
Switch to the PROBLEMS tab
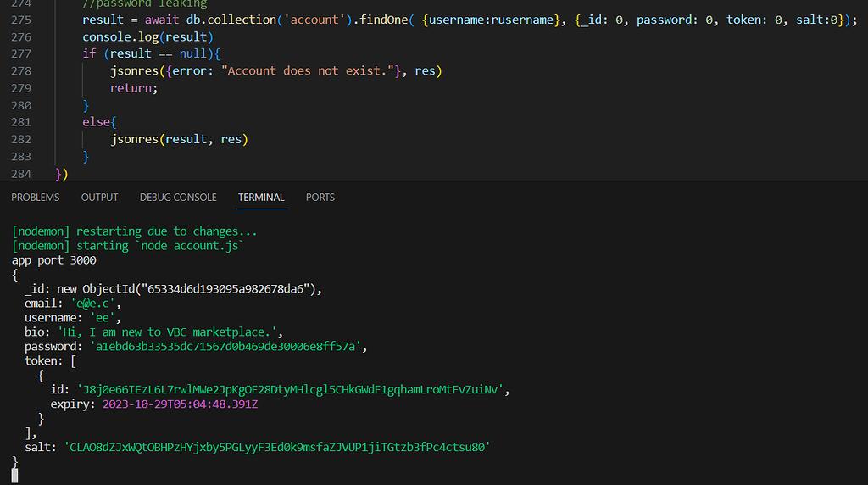pyautogui.click(x=36, y=197)
